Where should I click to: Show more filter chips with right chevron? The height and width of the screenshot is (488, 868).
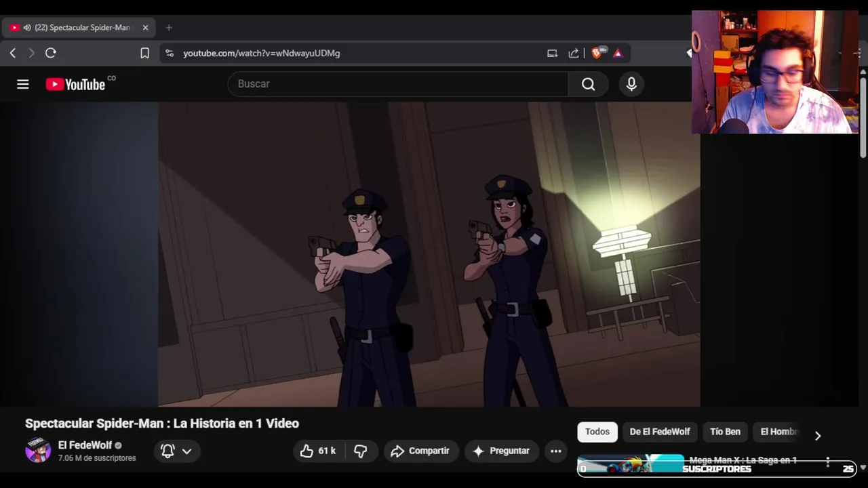click(818, 436)
